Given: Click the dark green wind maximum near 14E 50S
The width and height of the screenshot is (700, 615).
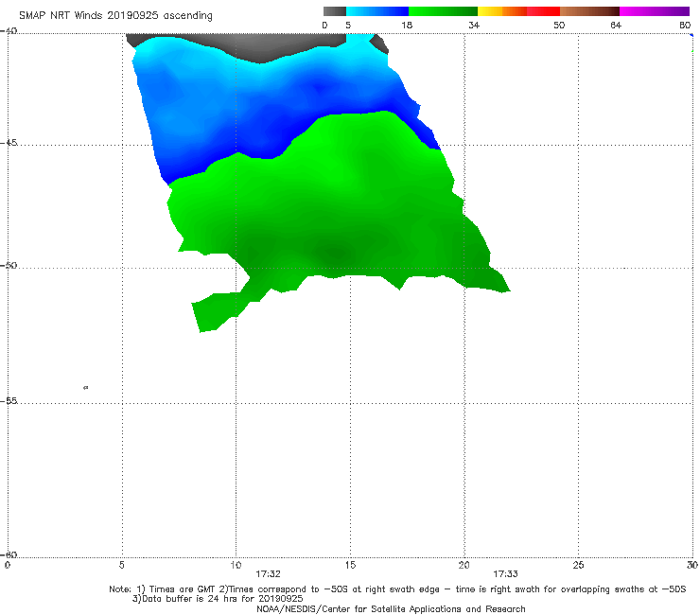Looking at the screenshot, I should [x=335, y=253].
